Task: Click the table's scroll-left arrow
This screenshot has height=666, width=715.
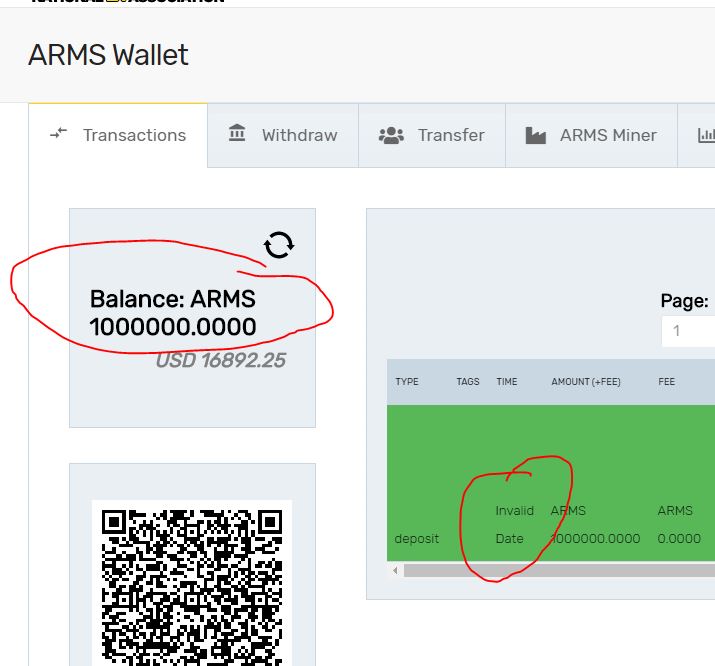Action: 395,570
